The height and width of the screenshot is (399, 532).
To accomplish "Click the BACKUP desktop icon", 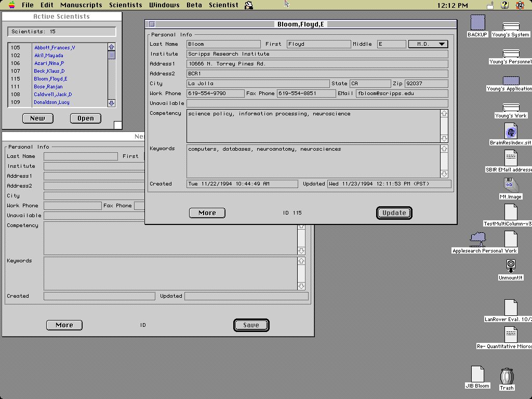I will (477, 23).
